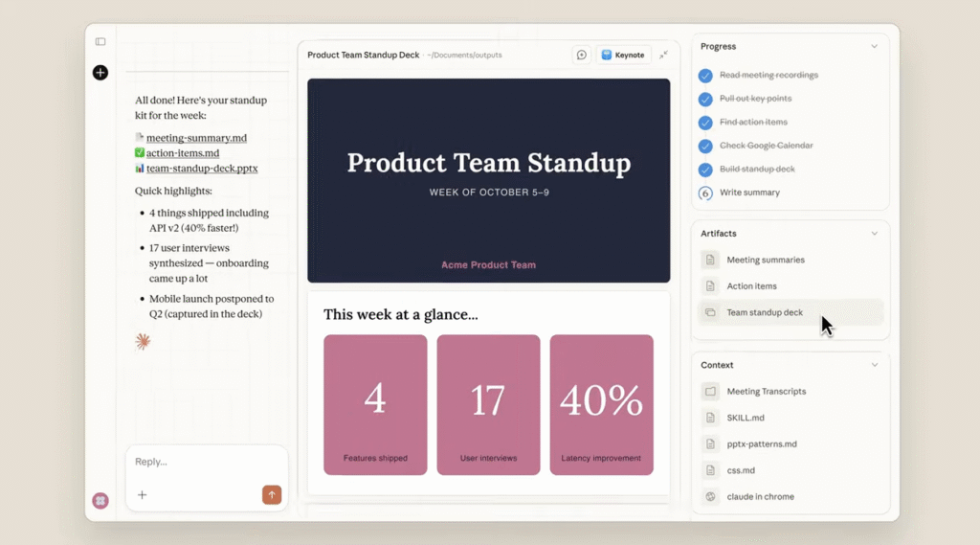Image resolution: width=980 pixels, height=545 pixels.
Task: Click the claude in chrome globe icon
Action: pyautogui.click(x=710, y=496)
